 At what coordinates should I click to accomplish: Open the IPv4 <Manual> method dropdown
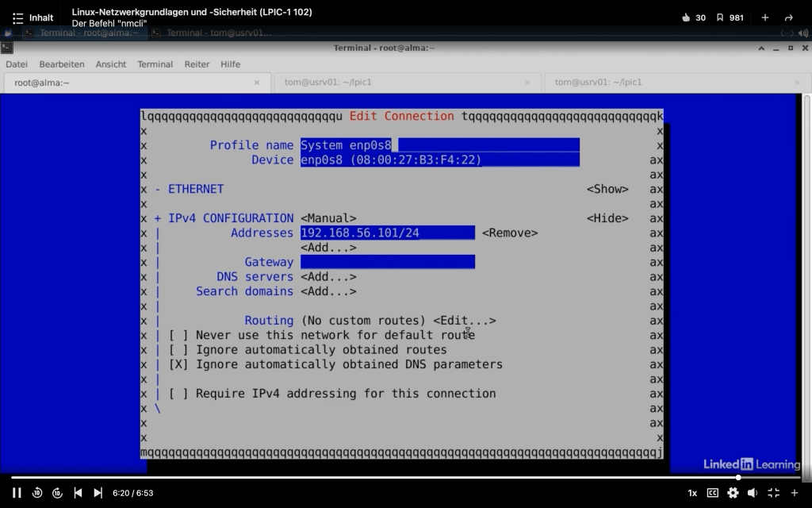point(328,218)
